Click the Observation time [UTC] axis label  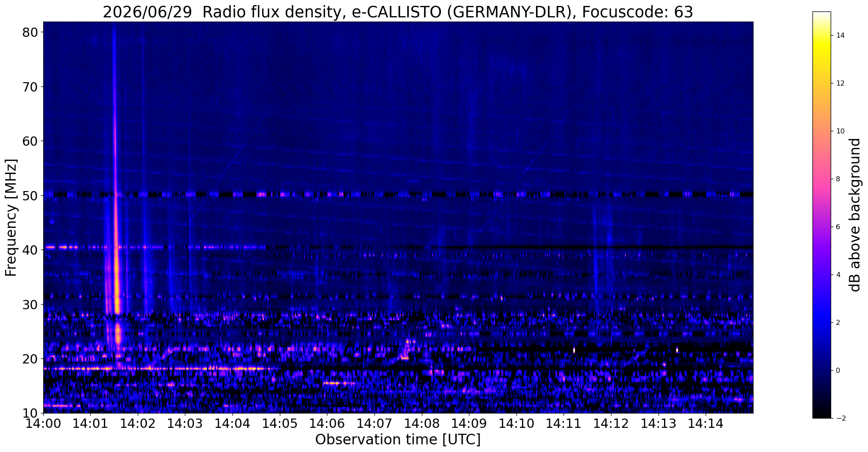[398, 440]
